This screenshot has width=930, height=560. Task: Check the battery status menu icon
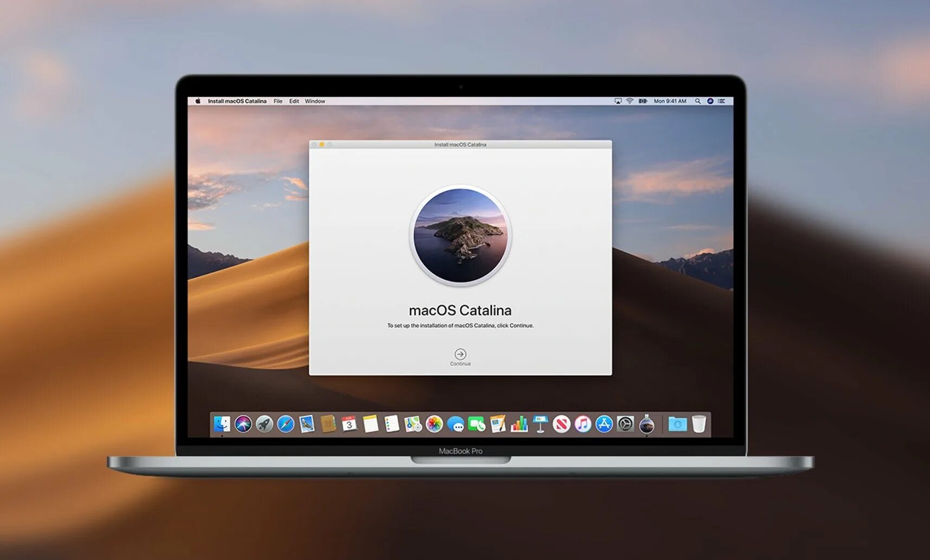pos(643,101)
